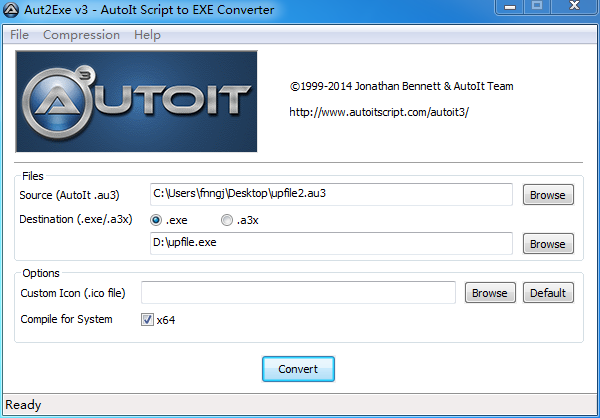Browse for a custom icon file

489,293
